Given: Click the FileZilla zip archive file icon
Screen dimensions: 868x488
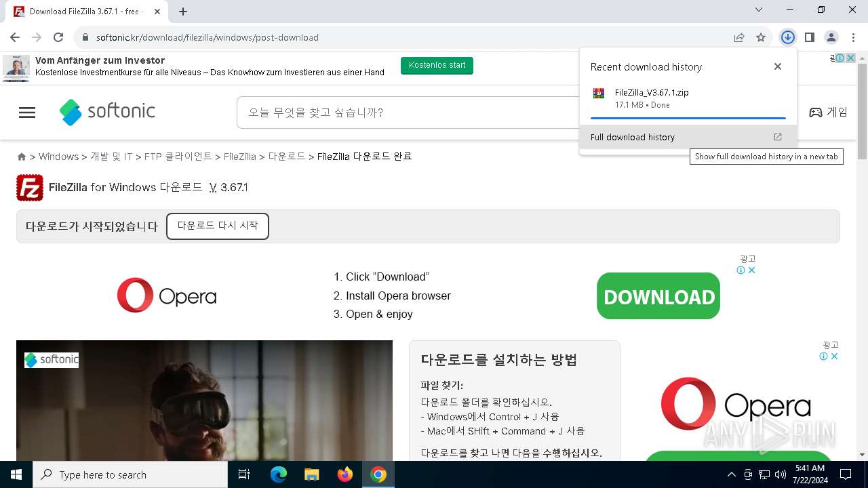Looking at the screenshot, I should click(x=598, y=94).
